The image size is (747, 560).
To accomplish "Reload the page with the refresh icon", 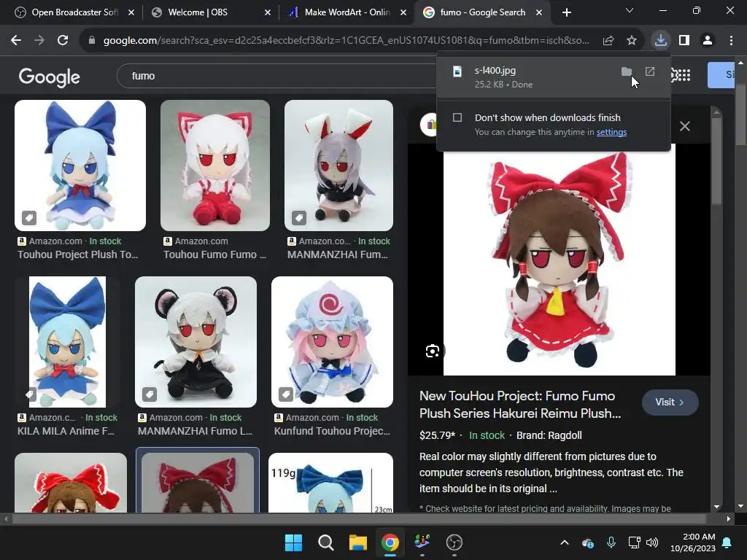I will click(63, 41).
